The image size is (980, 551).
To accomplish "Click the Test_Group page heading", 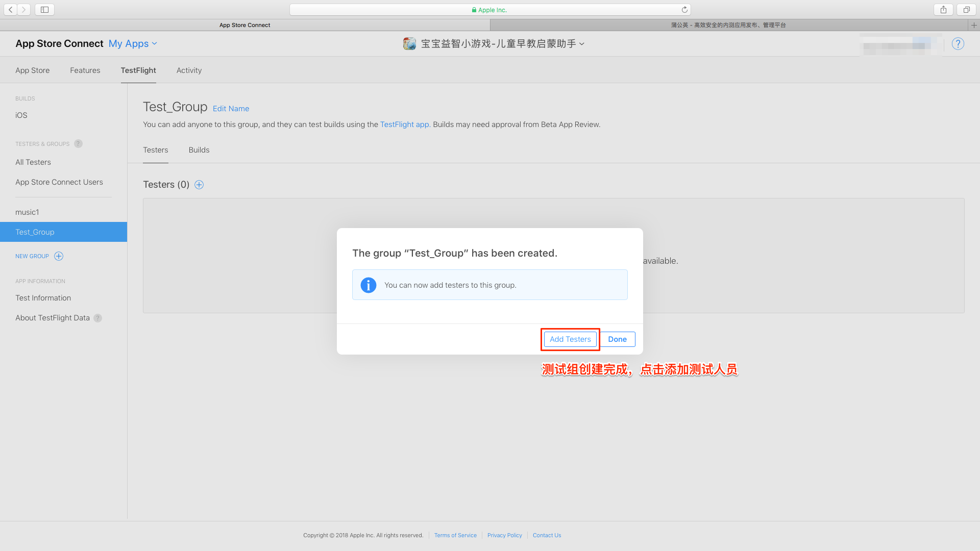I will click(175, 107).
